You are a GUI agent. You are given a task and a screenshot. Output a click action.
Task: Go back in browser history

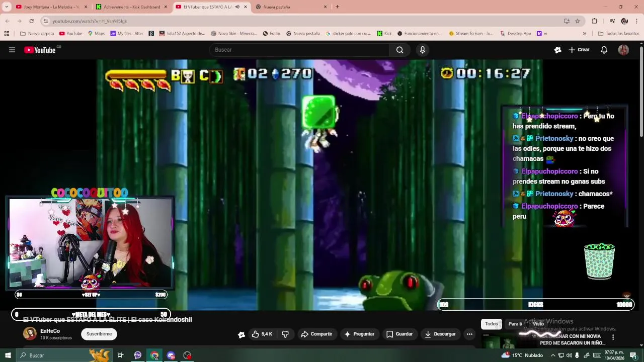coord(7,21)
